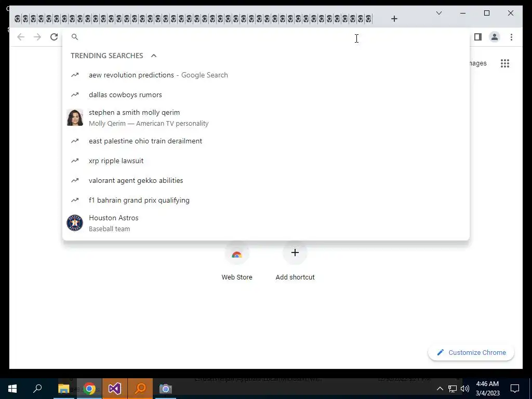Open the Google apps grid
The width and height of the screenshot is (532, 399).
coord(505,63)
